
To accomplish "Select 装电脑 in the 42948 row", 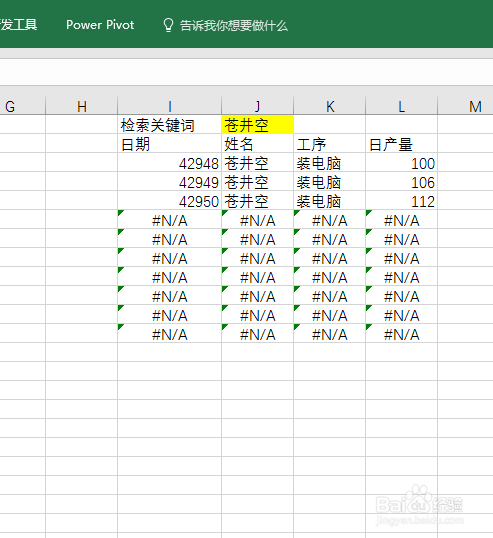I will [x=330, y=163].
